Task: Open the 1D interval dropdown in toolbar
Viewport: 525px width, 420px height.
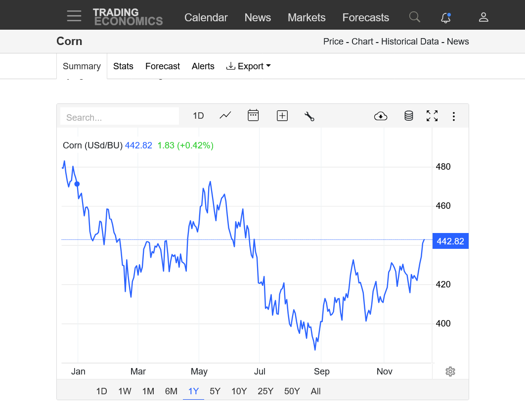Action: coord(198,116)
